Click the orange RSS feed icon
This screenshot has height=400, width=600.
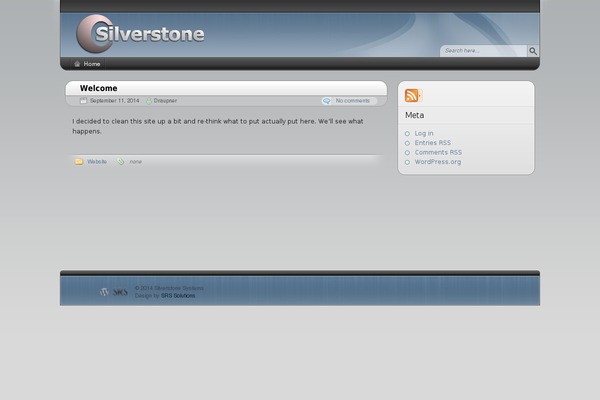tap(412, 95)
